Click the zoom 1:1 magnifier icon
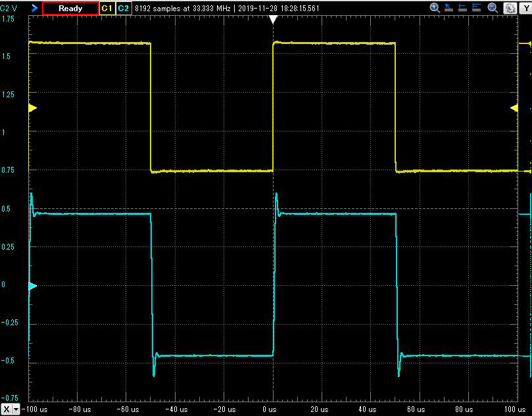Screen dimensions: 532x416 (x=435, y=8)
